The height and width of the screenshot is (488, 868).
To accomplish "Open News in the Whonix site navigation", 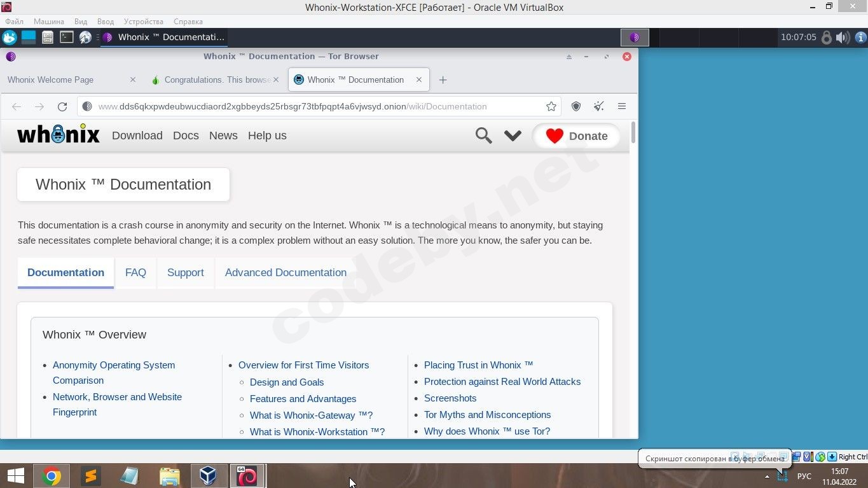I will coord(223,136).
